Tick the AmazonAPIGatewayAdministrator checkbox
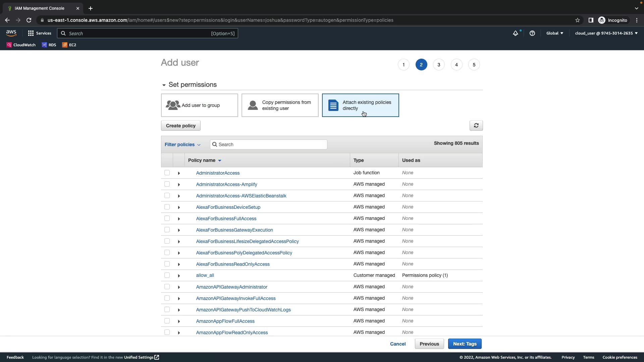The height and width of the screenshot is (362, 644). 167,287
